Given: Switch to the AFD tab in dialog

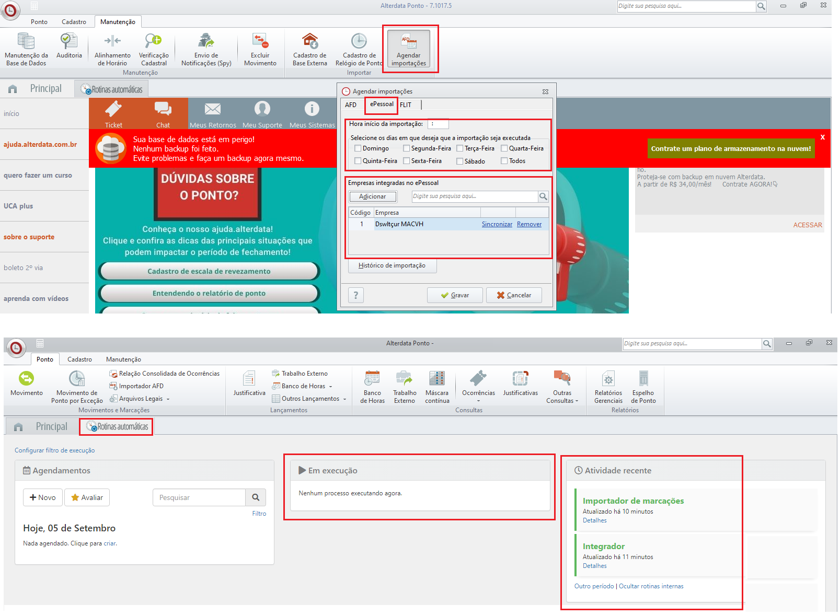Looking at the screenshot, I should point(351,105).
